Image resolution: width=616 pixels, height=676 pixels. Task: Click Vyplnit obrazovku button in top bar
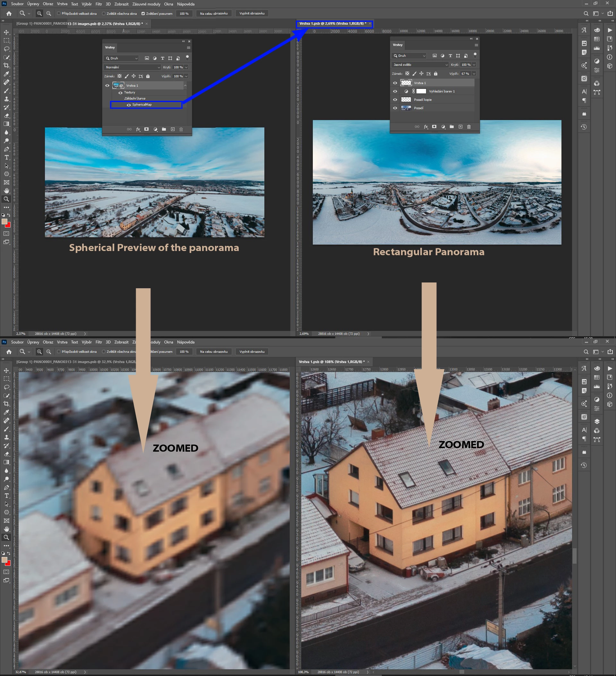pos(252,13)
